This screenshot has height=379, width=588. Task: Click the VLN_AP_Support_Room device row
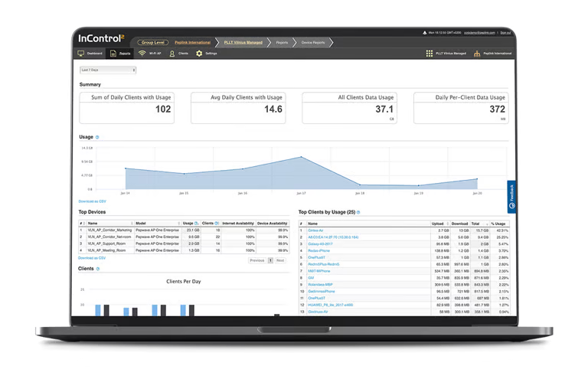point(184,243)
